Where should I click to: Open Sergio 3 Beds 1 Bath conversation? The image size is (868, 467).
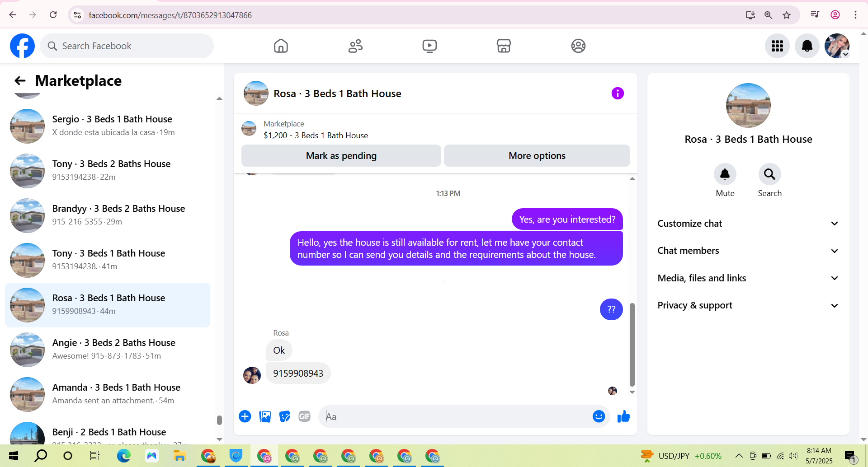coord(108,126)
